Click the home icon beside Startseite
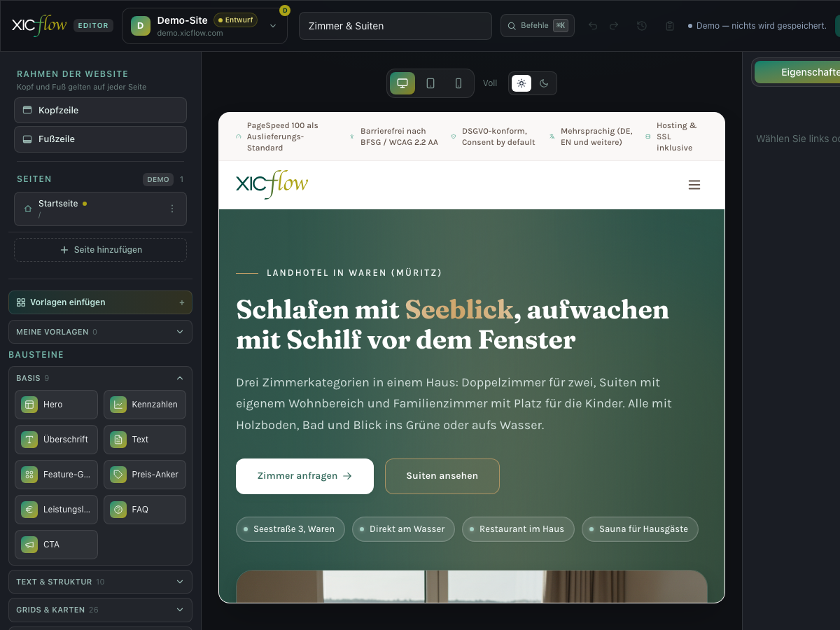840x630 pixels. point(28,209)
